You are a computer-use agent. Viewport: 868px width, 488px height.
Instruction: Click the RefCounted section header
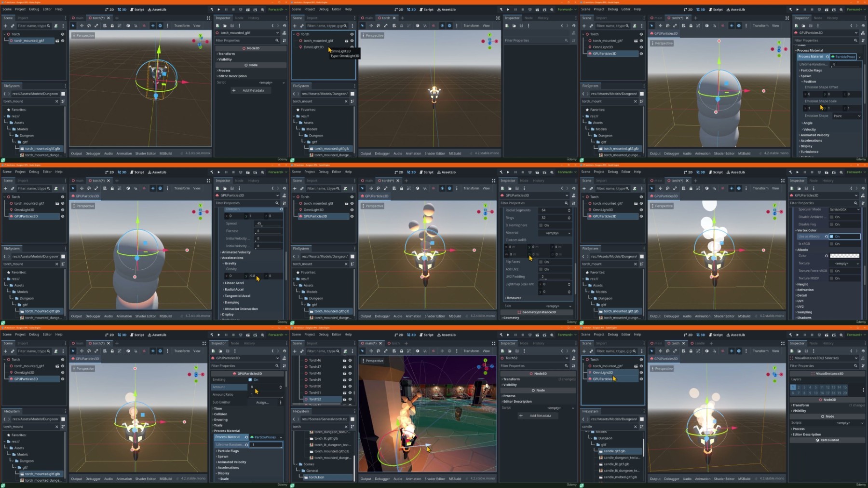[x=828, y=440]
